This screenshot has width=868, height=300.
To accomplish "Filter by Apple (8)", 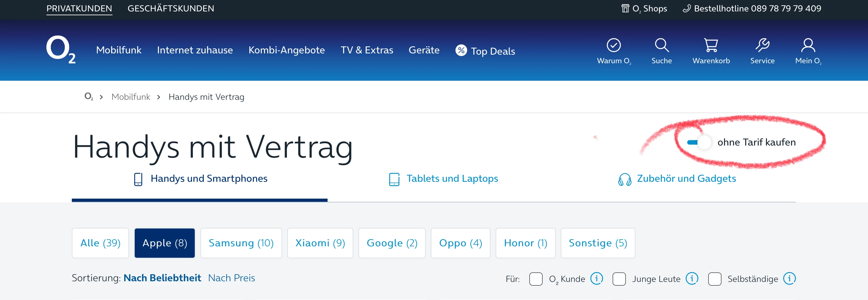I will [165, 243].
